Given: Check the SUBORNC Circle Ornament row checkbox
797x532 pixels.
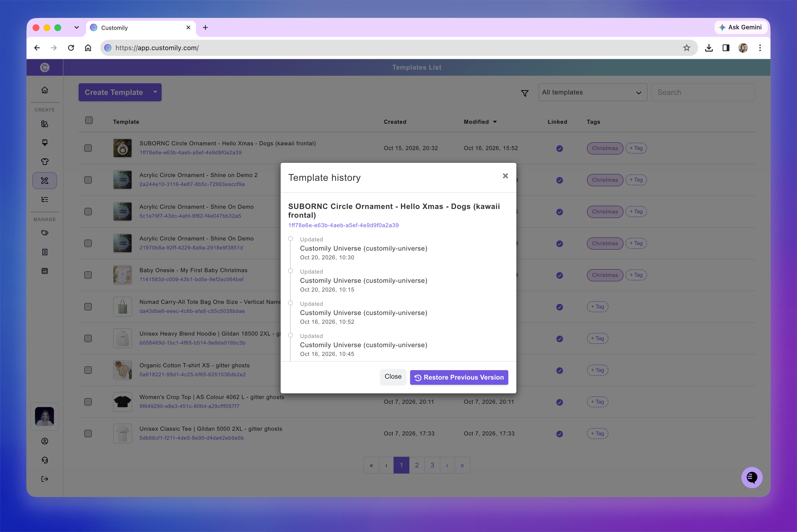Looking at the screenshot, I should tap(88, 148).
